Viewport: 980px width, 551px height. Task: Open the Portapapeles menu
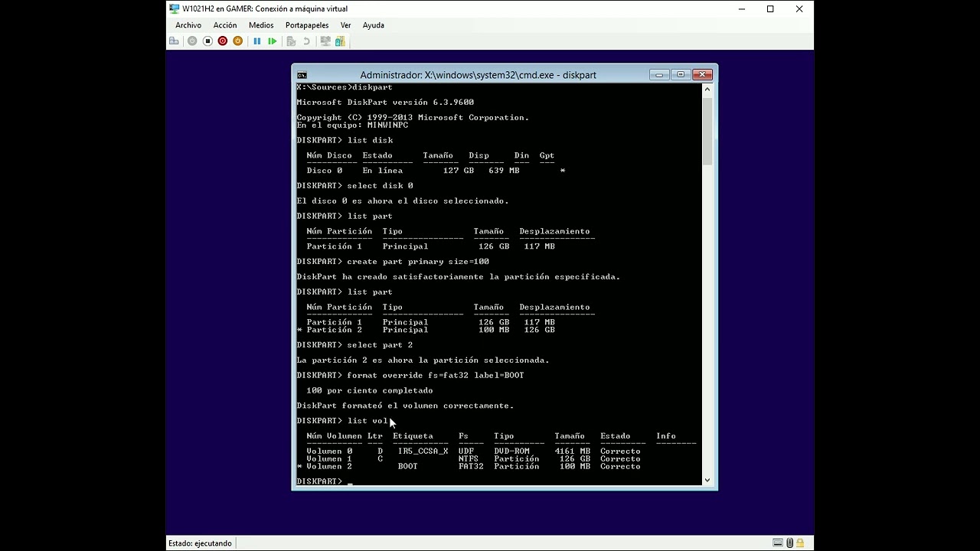[307, 25]
